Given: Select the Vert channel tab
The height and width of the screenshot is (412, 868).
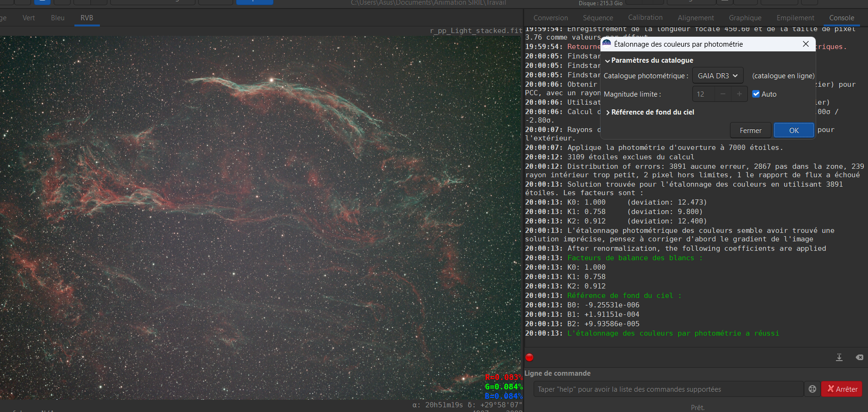Looking at the screenshot, I should click(x=29, y=18).
